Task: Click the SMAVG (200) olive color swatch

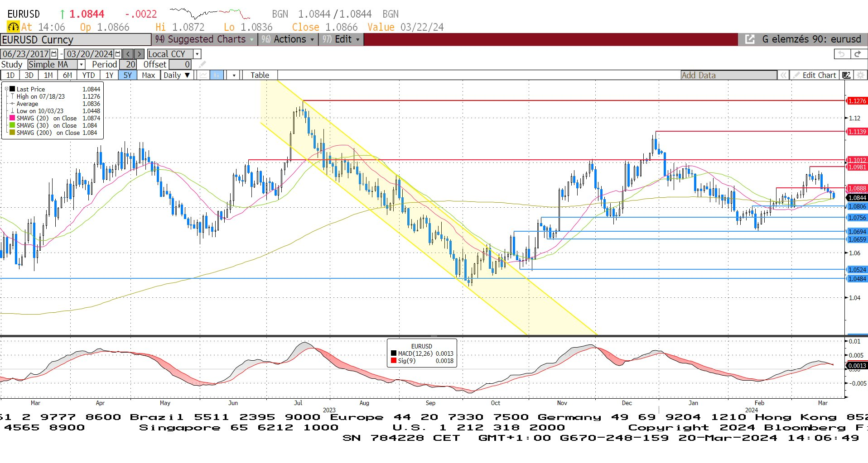Action: (13, 133)
